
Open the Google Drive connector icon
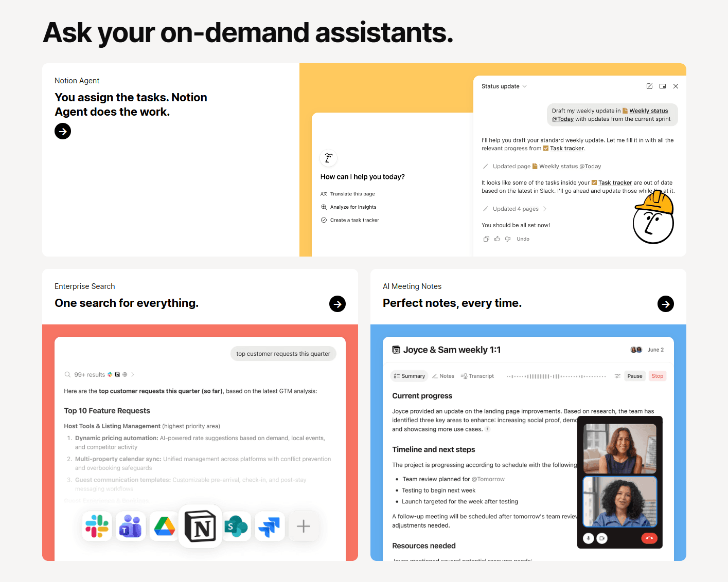tap(164, 526)
